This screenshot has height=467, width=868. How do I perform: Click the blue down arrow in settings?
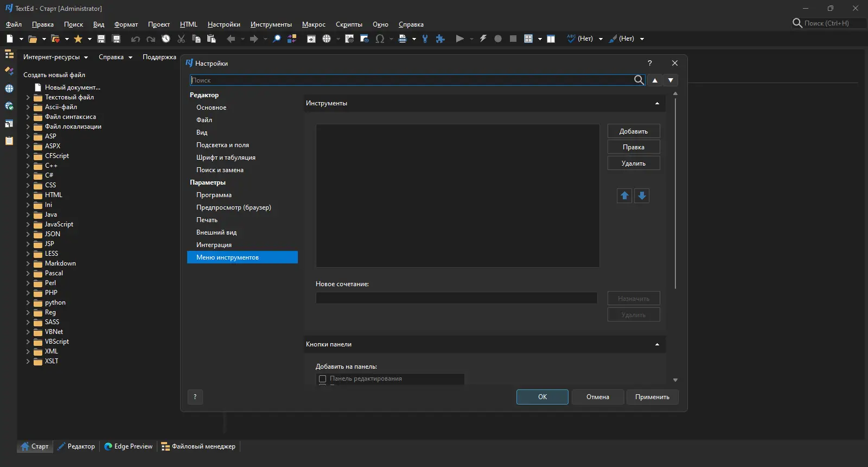tap(642, 196)
